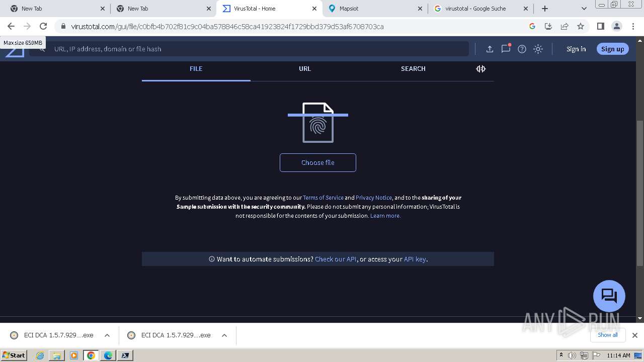Click the browser forward arrow

coord(27,26)
